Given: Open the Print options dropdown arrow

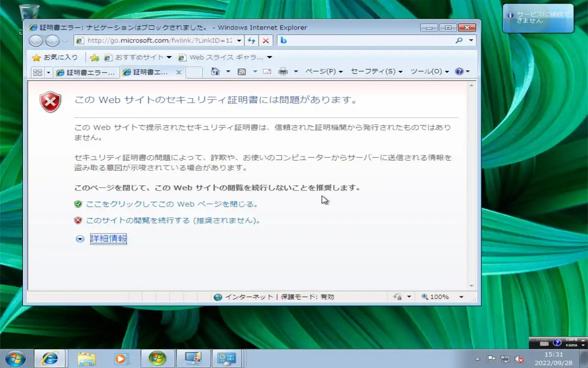Looking at the screenshot, I should coord(296,71).
